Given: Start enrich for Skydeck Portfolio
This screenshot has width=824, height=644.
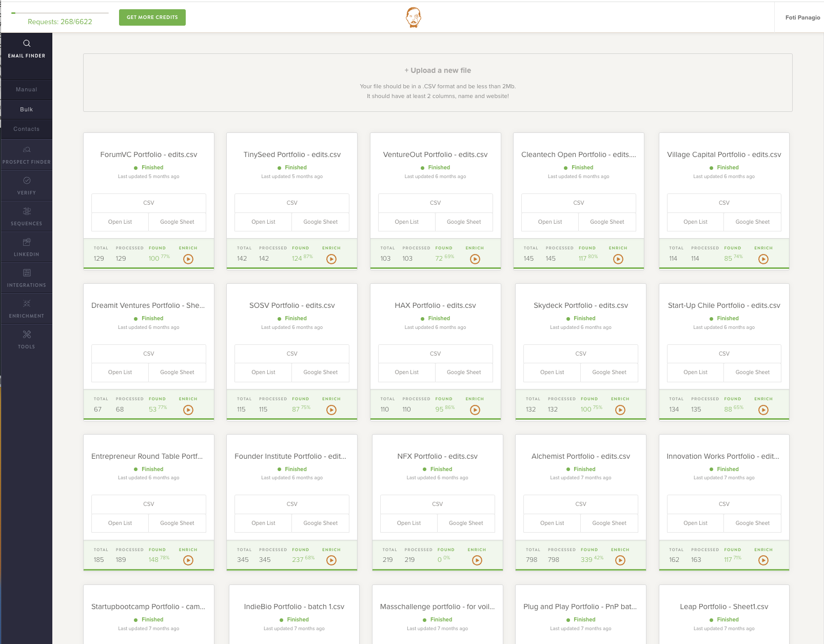Looking at the screenshot, I should coord(620,410).
